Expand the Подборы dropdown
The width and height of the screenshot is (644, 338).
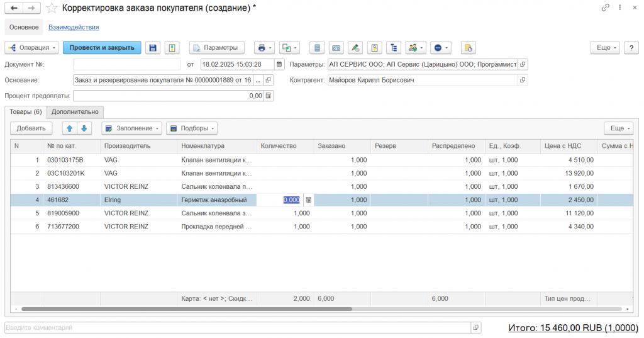click(x=191, y=128)
